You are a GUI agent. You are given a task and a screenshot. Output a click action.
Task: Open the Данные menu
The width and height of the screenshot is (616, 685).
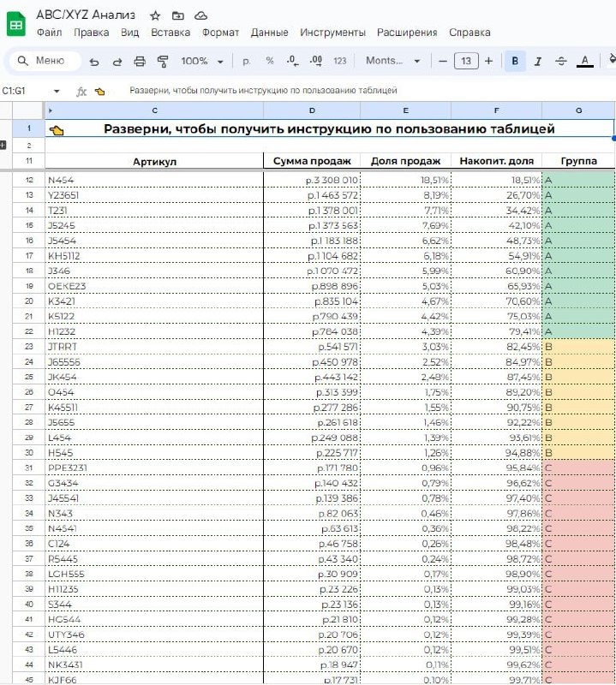pos(269,33)
